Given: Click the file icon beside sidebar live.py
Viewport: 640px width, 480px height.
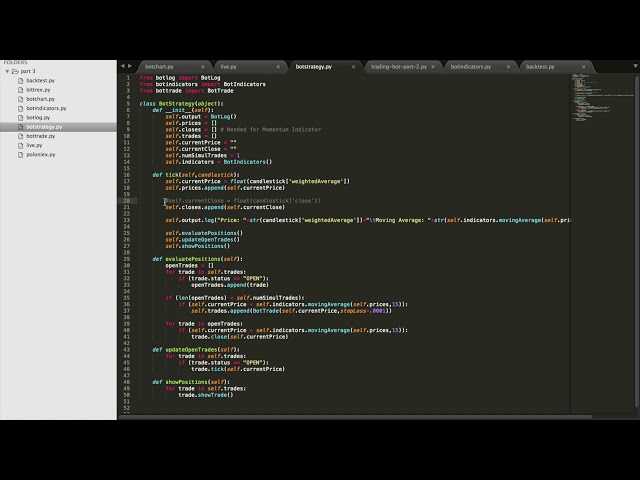Looking at the screenshot, I should tap(20, 145).
